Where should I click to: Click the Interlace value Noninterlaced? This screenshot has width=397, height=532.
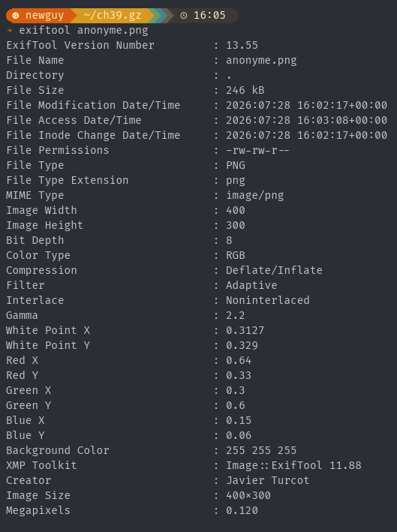(x=268, y=301)
